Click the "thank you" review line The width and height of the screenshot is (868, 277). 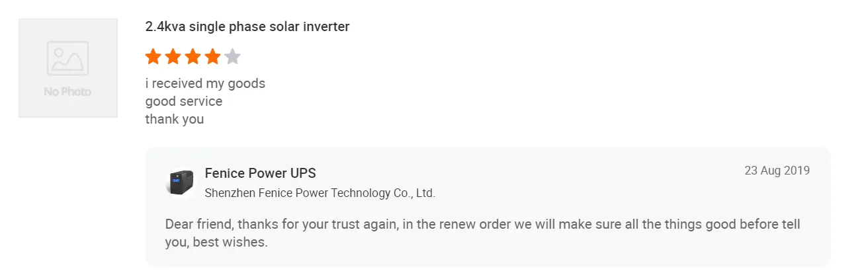pos(175,120)
